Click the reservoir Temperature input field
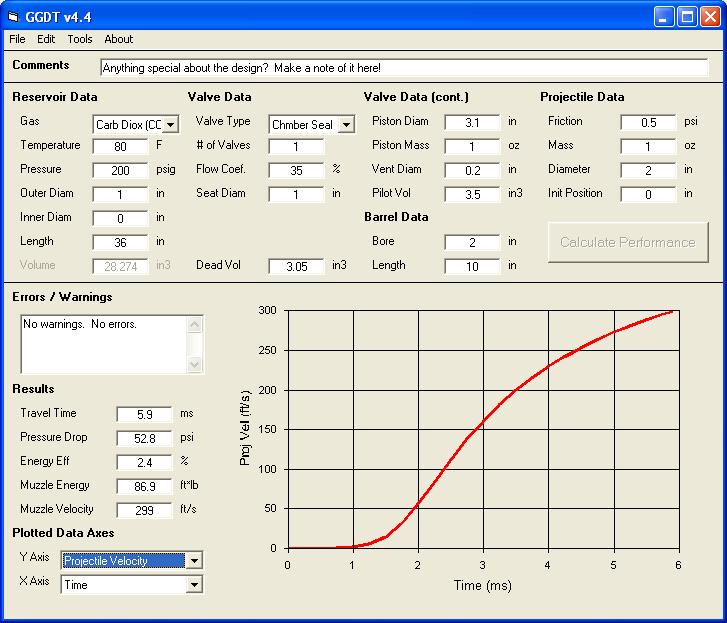The width and height of the screenshot is (727, 623). pos(120,146)
